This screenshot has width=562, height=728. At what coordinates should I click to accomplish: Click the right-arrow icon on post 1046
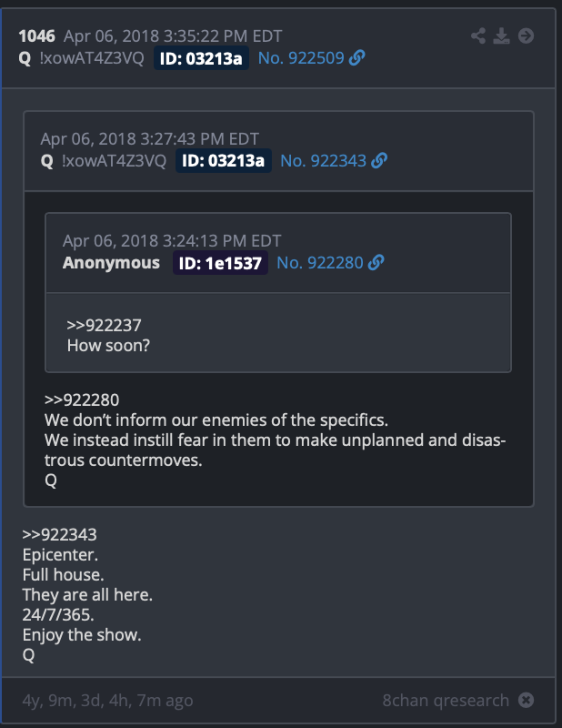526,35
